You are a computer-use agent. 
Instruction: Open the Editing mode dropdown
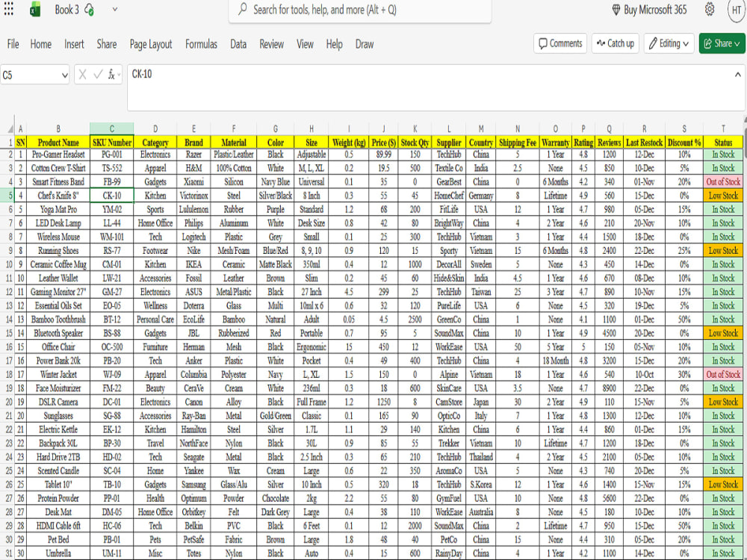669,43
